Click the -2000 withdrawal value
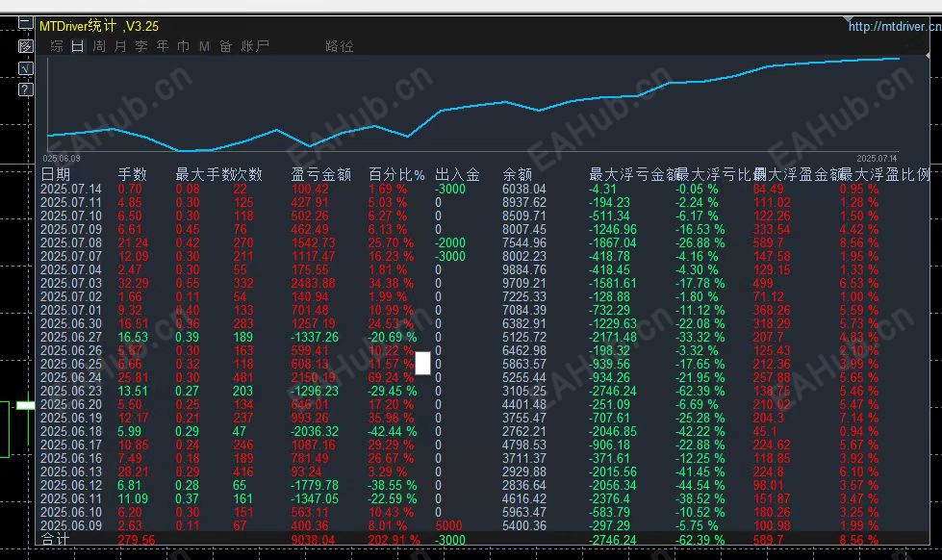Image resolution: width=942 pixels, height=560 pixels. 450,242
